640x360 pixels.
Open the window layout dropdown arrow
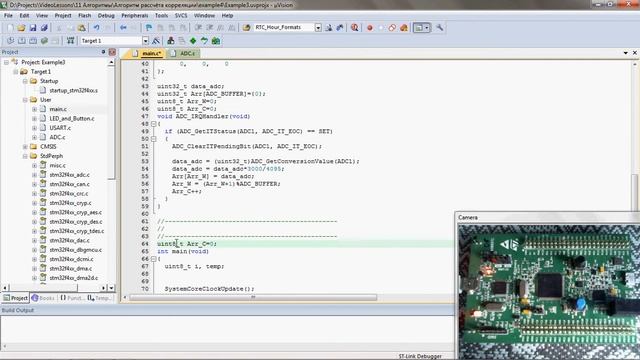tap(427, 28)
